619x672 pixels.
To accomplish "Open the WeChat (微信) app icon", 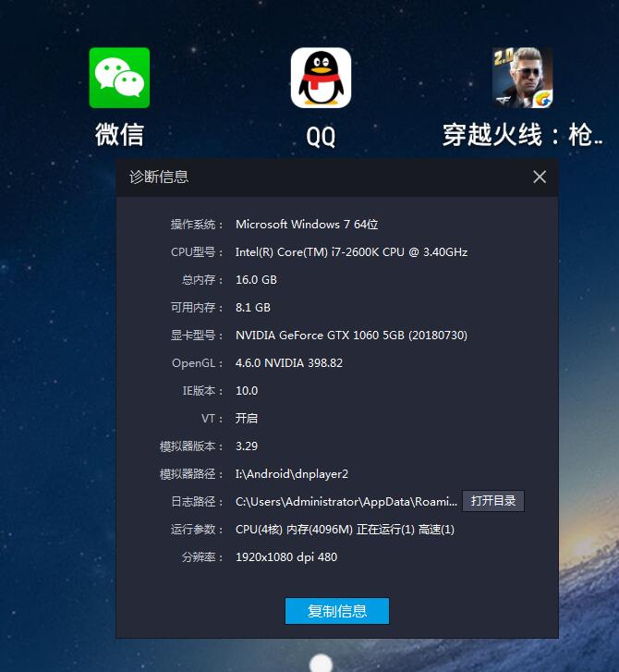I will [119, 78].
